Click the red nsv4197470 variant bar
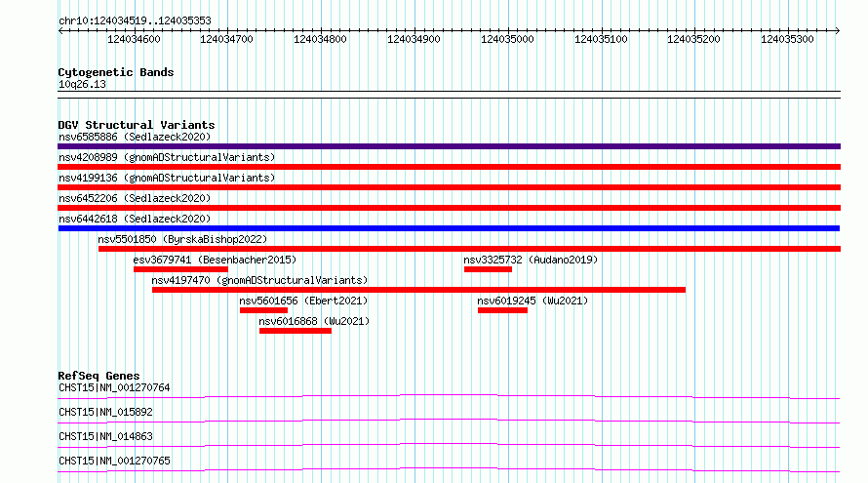Screen dimensions: 868x483 point(419,290)
